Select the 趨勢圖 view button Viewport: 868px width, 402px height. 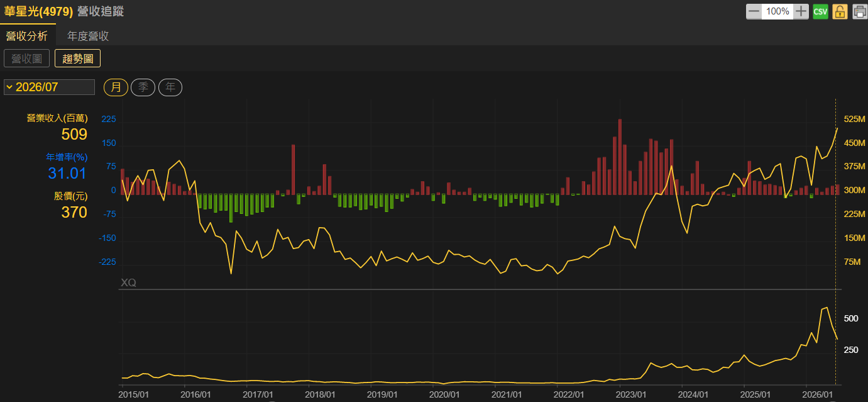(x=78, y=59)
